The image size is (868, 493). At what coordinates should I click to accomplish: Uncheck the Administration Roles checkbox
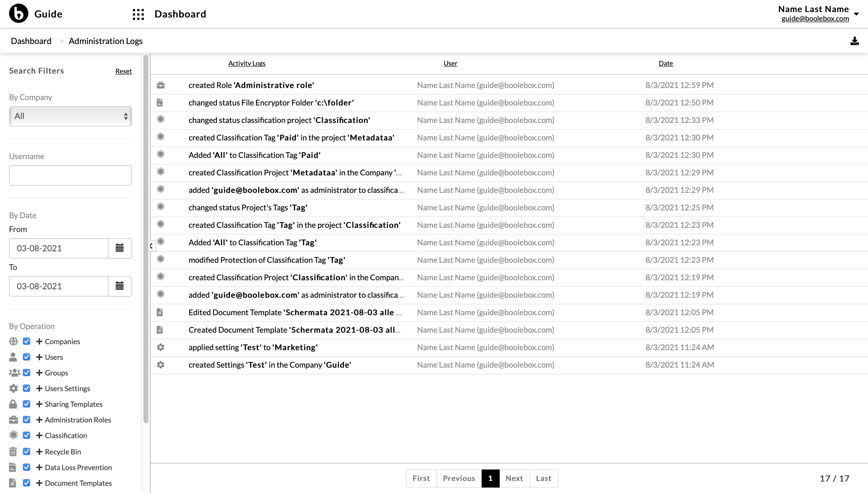[x=27, y=419]
